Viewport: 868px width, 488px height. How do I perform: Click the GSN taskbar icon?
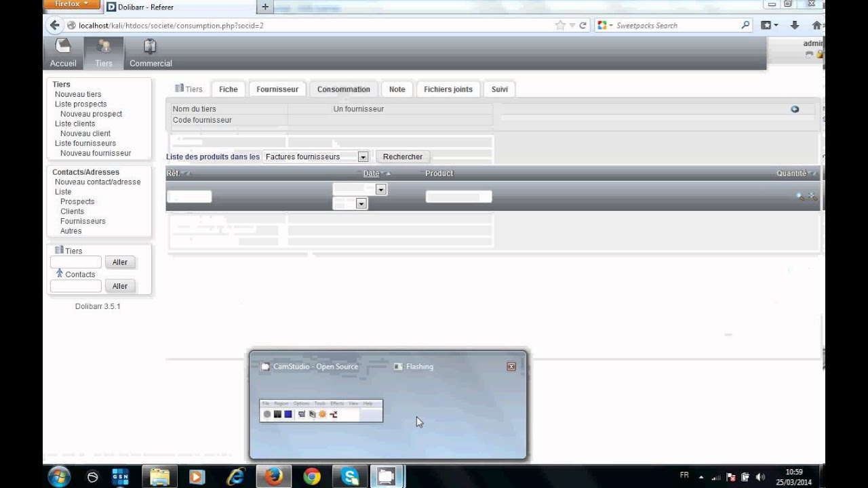point(120,476)
